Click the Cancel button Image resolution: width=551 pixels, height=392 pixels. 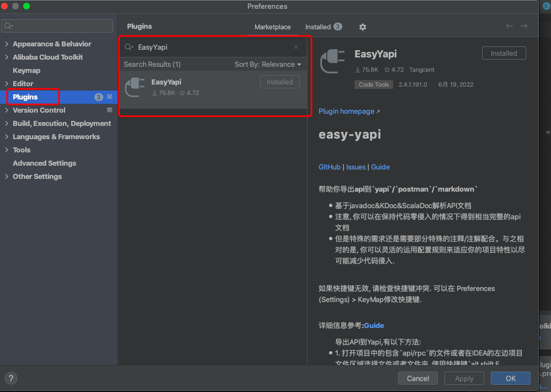pos(418,378)
